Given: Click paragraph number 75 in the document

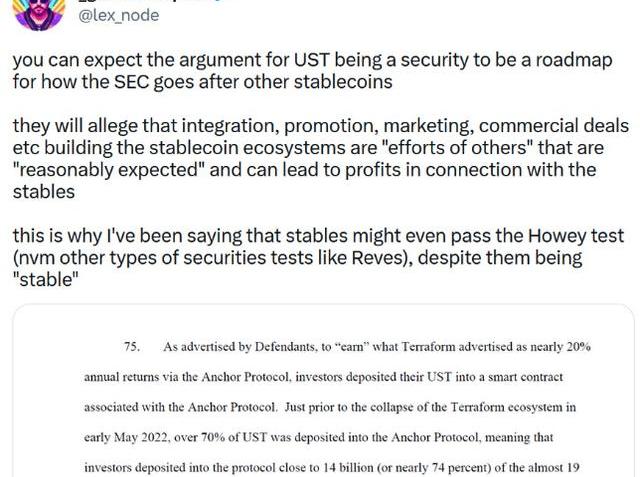Looking at the screenshot, I should [x=132, y=347].
